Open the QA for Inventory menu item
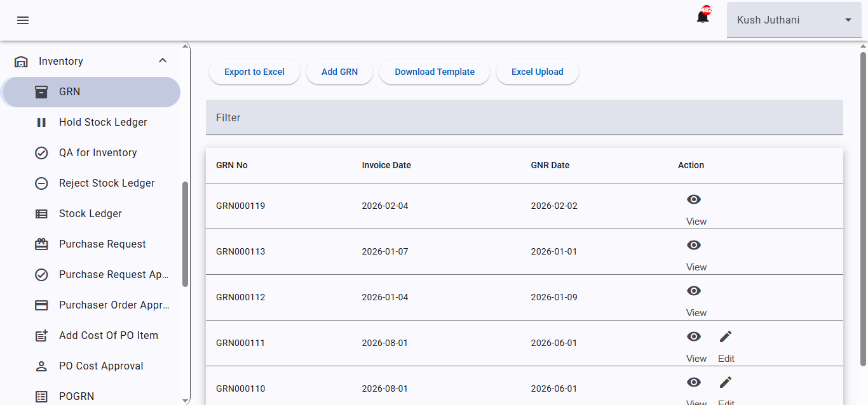868x405 pixels. click(x=98, y=153)
